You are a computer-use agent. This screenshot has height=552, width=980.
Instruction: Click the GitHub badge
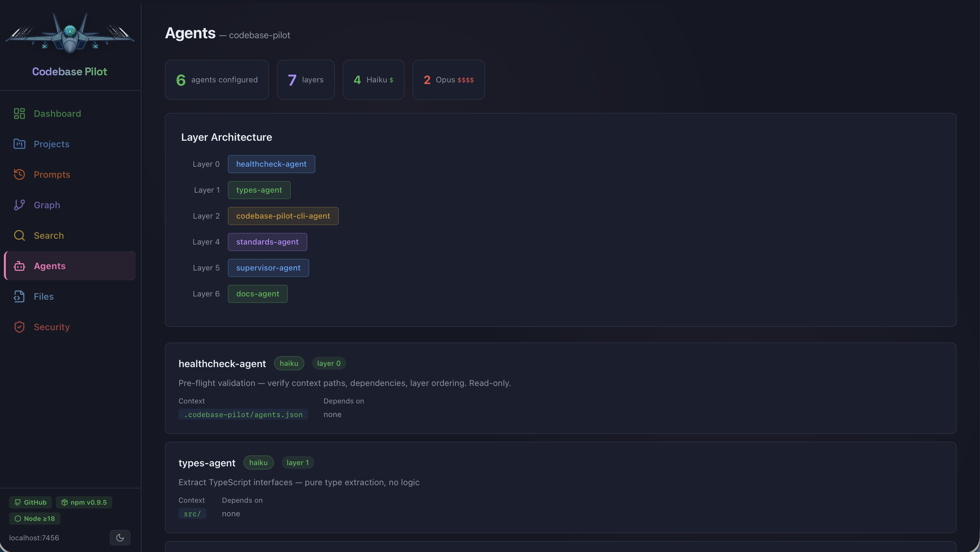[x=30, y=502]
